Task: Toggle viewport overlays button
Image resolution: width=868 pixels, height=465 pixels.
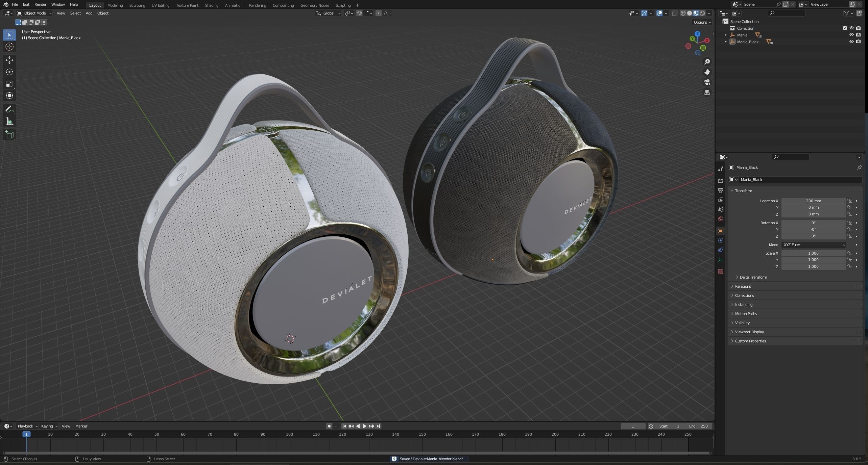Action: pos(659,13)
